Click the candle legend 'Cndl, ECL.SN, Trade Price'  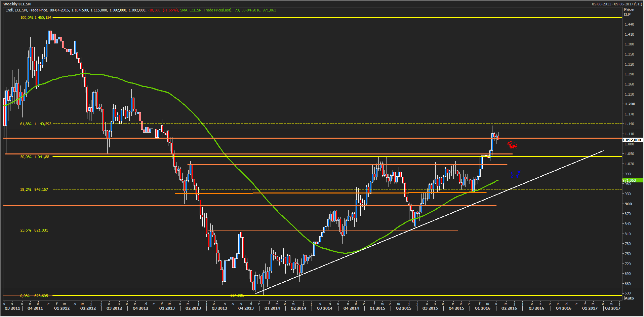tap(26, 10)
